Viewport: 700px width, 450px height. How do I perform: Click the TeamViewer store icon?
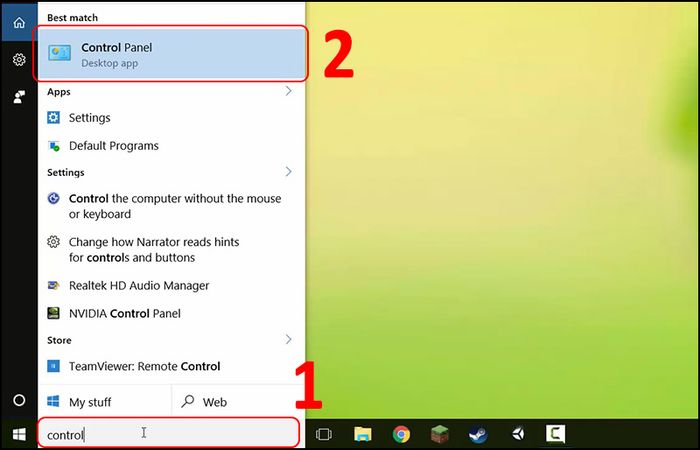point(54,366)
